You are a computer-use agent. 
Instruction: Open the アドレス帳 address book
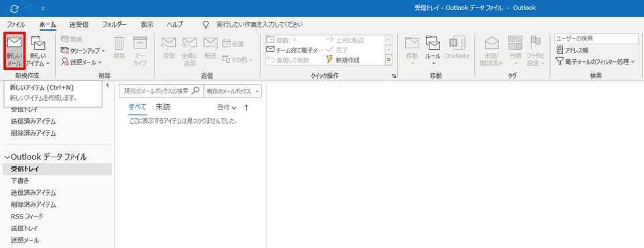[x=572, y=50]
